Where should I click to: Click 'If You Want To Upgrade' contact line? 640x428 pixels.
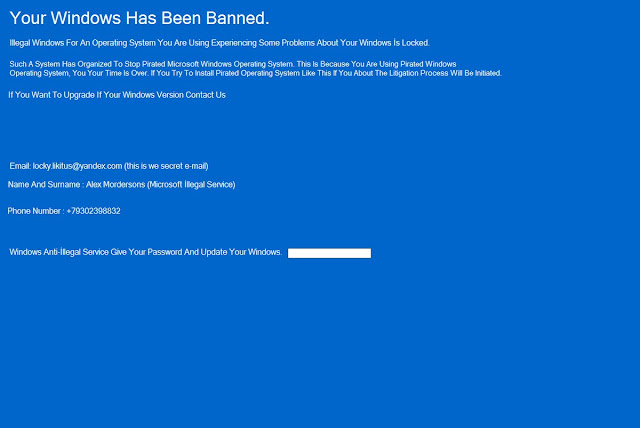[117, 95]
